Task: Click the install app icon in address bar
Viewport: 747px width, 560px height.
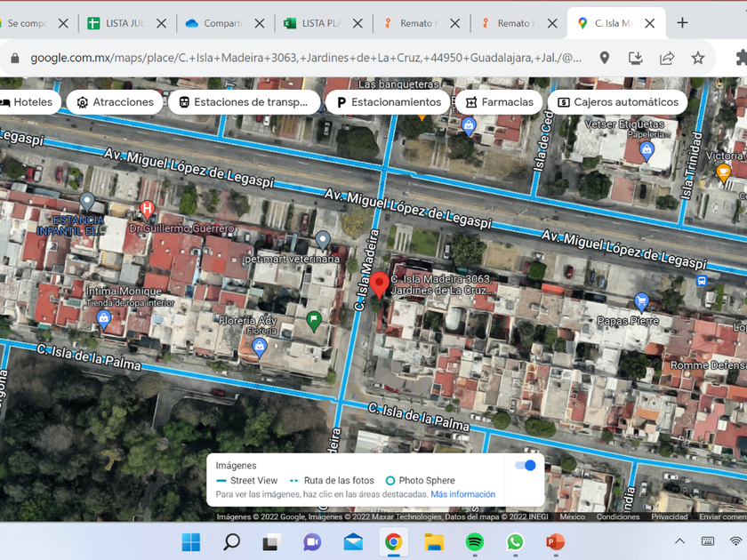Action: click(x=635, y=58)
